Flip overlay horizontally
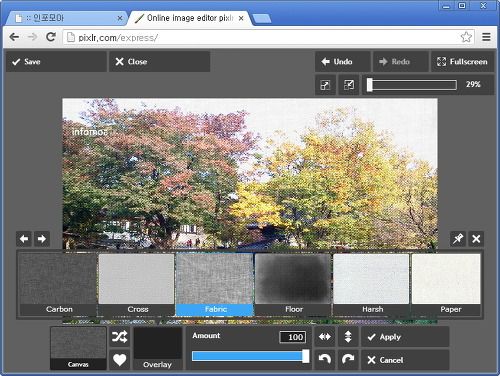The height and width of the screenshot is (376, 500). (x=325, y=337)
